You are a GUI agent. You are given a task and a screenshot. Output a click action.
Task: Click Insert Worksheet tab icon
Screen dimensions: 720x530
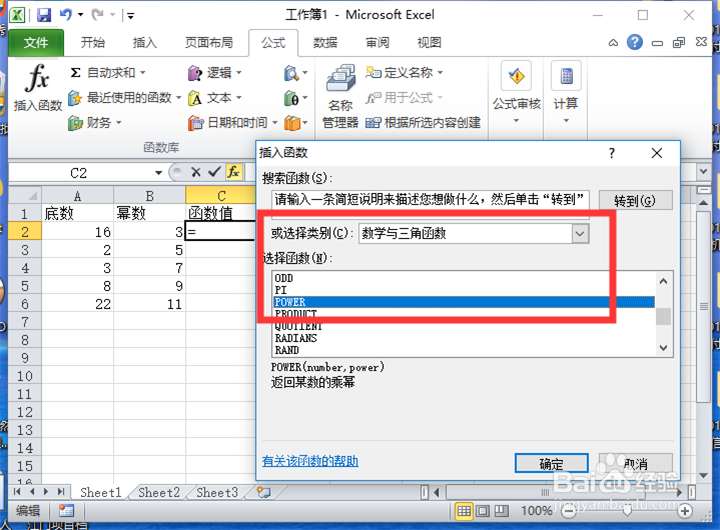(x=264, y=492)
